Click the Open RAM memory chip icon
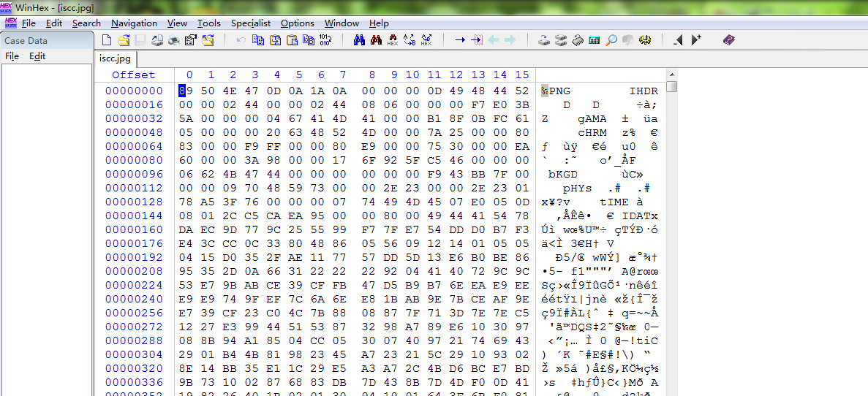Screen dimensions: 868x396 (x=577, y=40)
